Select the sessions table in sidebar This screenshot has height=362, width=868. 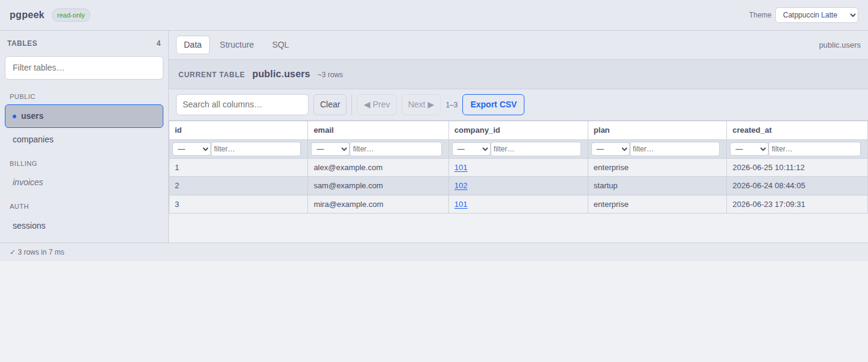(x=84, y=226)
